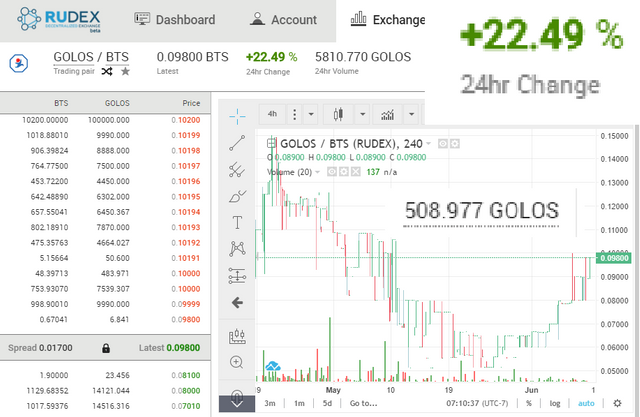Remove the Volume indicator with X

point(356,172)
